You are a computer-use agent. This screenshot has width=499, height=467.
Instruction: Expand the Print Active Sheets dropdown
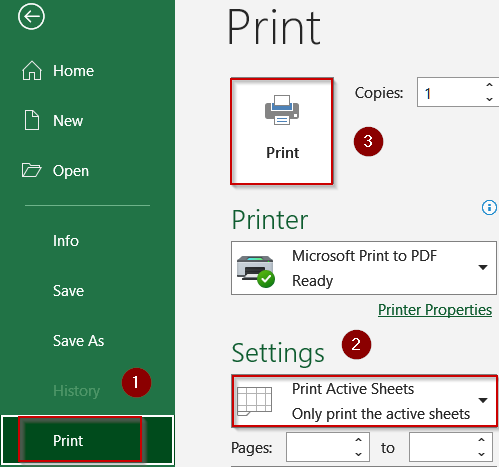(364, 401)
